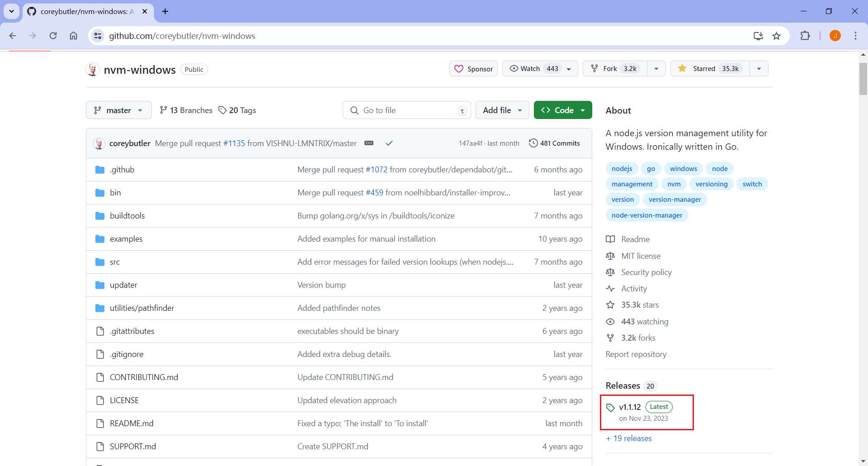Open the .gitattributes file
This screenshot has width=868, height=466.
tap(132, 331)
